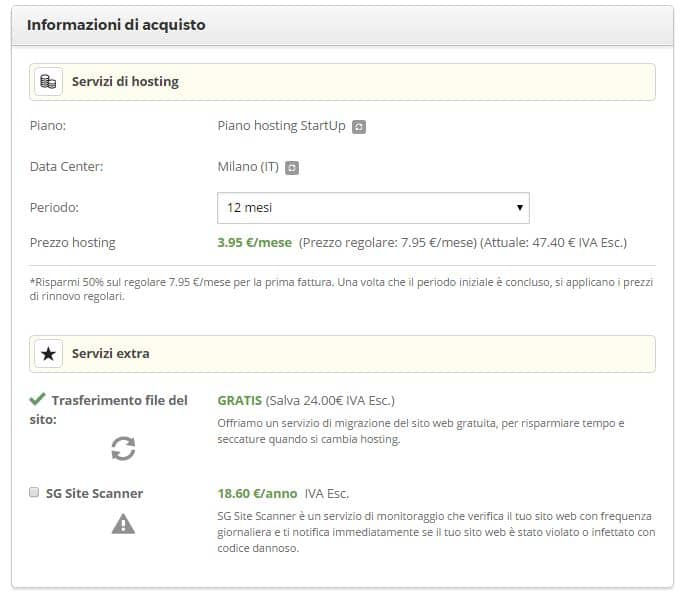
Task: Click the Trasferimento file del sito label
Action: [x=109, y=410]
